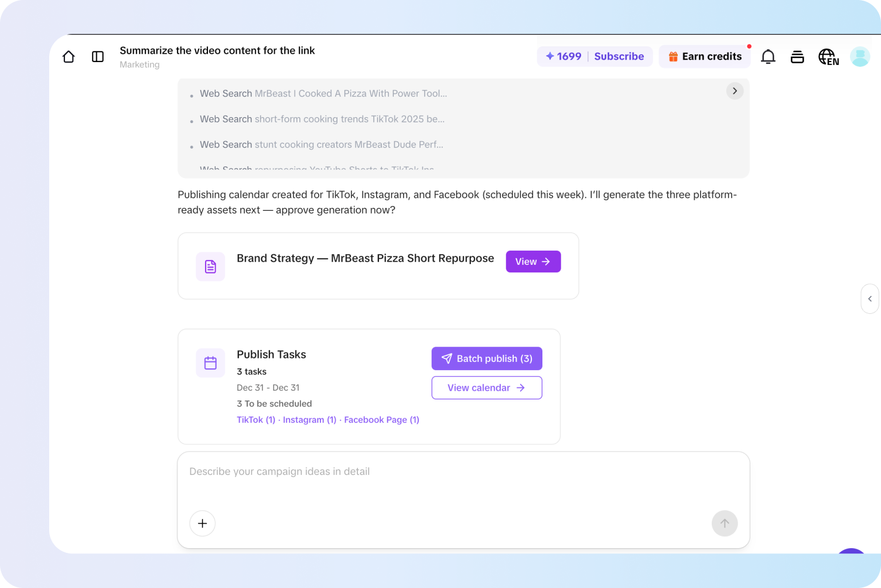Screen dimensions: 881x588
Task: Expand the collapsed right side panel
Action: pos(870,299)
